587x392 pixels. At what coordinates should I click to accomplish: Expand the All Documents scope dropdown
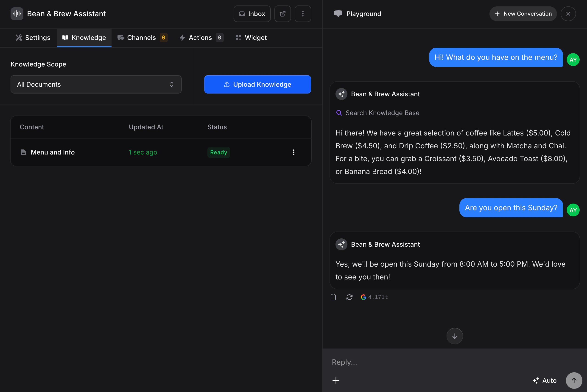(x=96, y=85)
